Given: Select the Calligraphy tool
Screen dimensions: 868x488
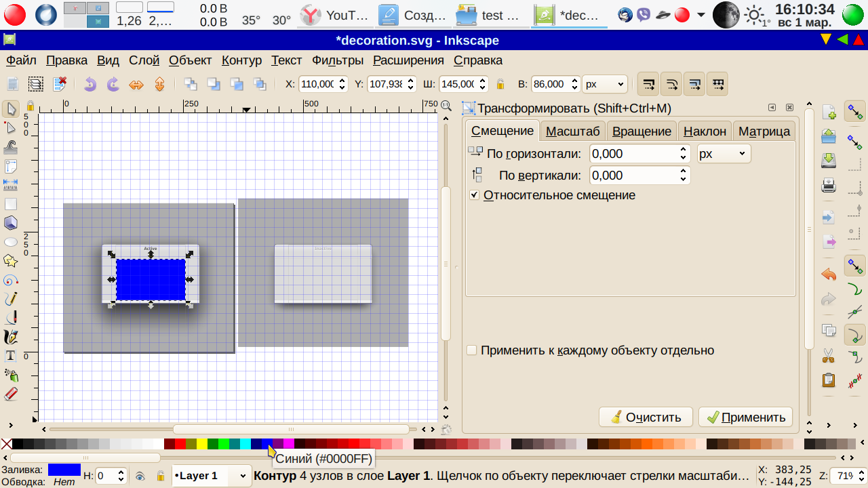Looking at the screenshot, I should [11, 336].
